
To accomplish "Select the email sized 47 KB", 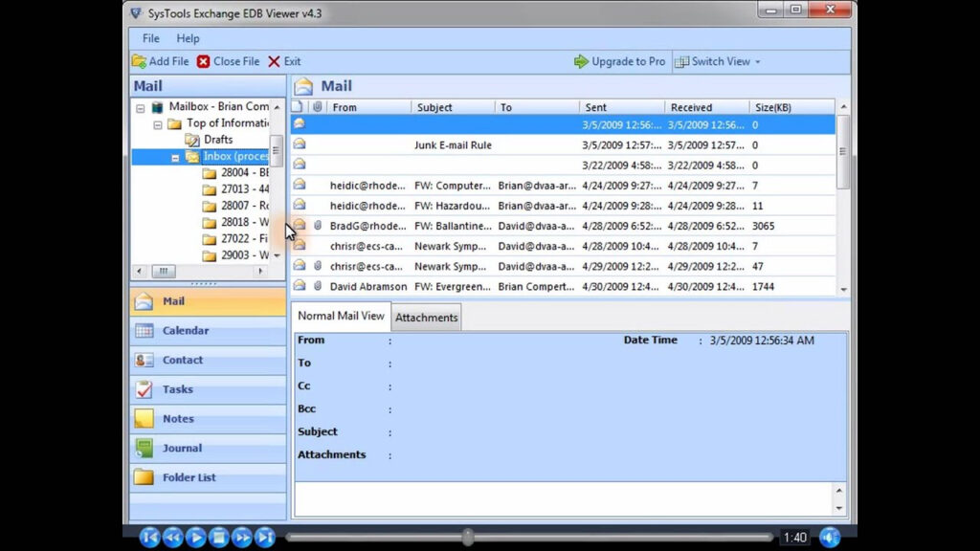I will coord(563,266).
